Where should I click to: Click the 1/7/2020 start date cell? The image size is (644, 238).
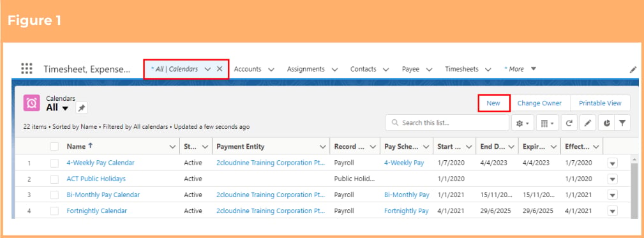tap(451, 163)
